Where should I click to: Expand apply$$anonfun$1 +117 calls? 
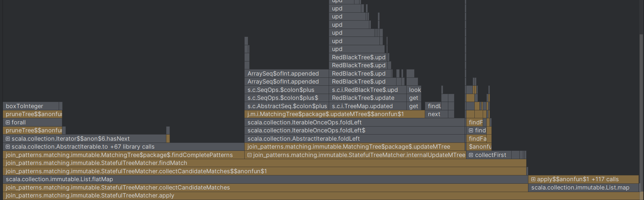tap(533, 179)
